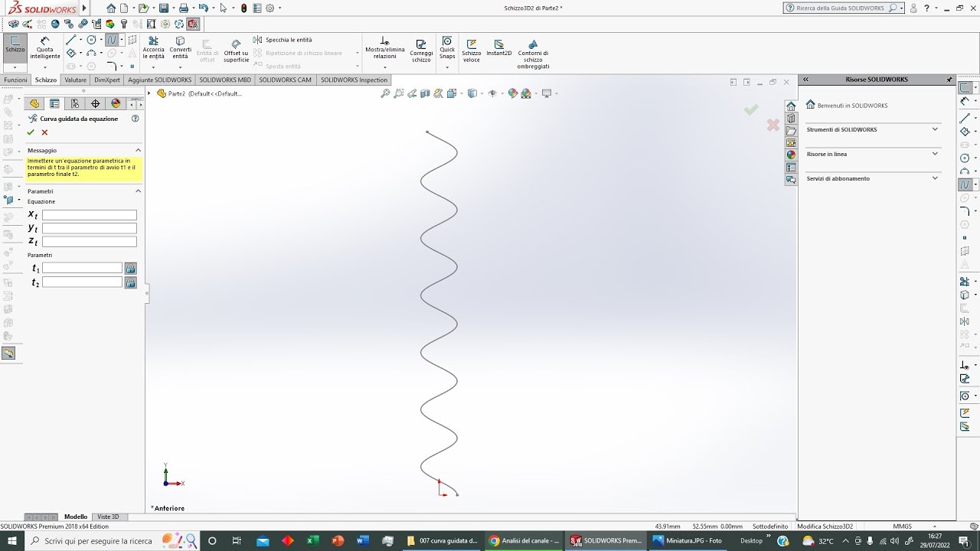Open the File Explorer folder tab in task pane
Image resolution: width=980 pixels, height=551 pixels.
791,131
